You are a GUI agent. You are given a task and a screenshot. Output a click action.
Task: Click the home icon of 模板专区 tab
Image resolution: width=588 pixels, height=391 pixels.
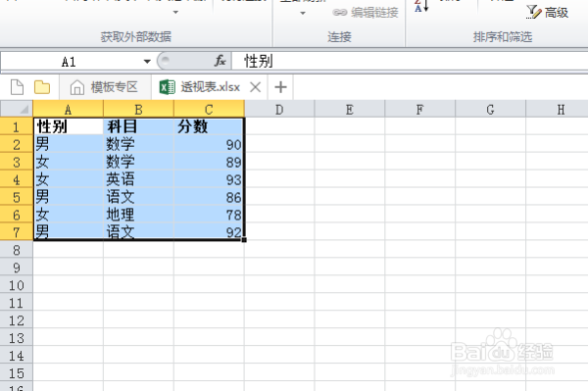click(x=76, y=87)
